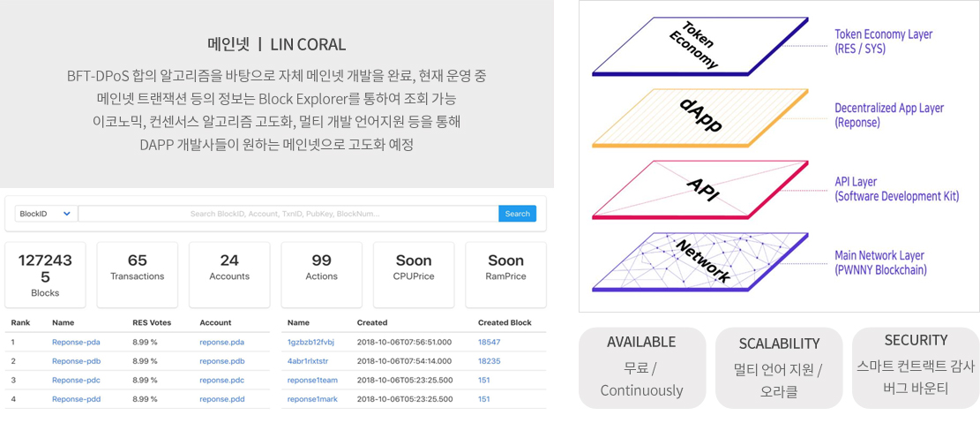Click the block explorer search input field
Viewport: 980px width, 423px height.
[288, 214]
